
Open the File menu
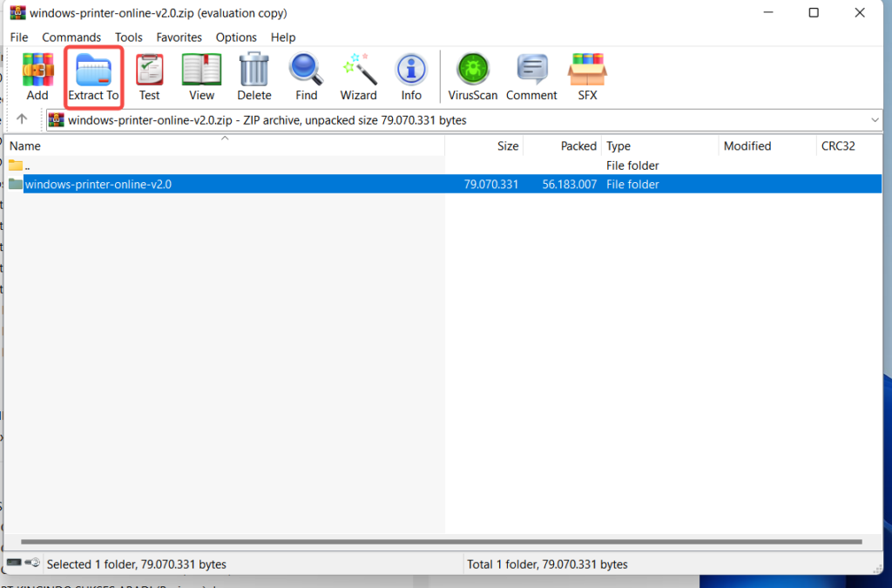pyautogui.click(x=19, y=37)
